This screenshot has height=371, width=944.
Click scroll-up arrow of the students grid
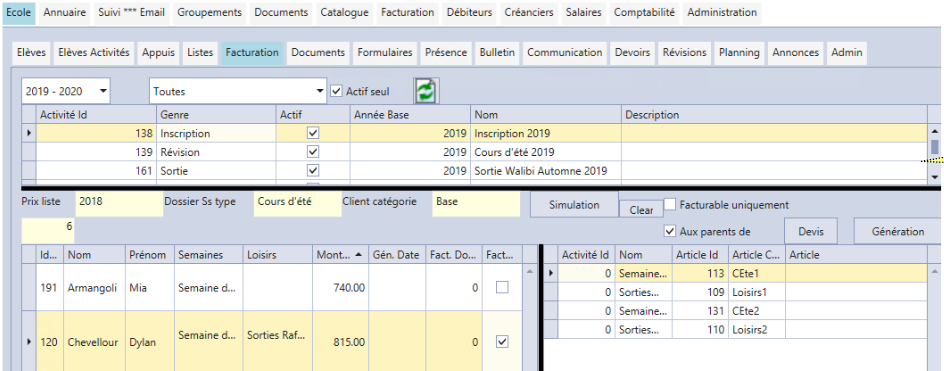coord(530,272)
